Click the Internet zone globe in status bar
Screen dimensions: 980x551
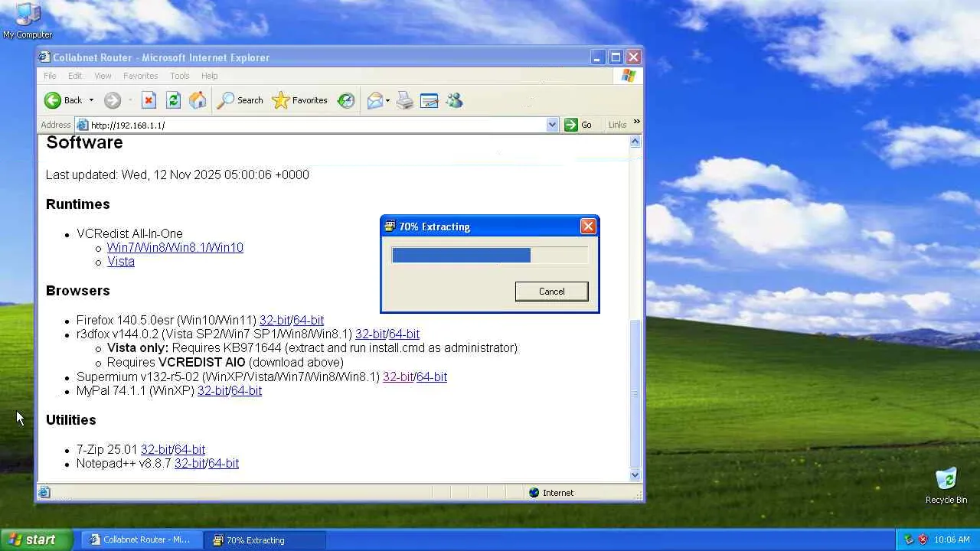[x=534, y=493]
